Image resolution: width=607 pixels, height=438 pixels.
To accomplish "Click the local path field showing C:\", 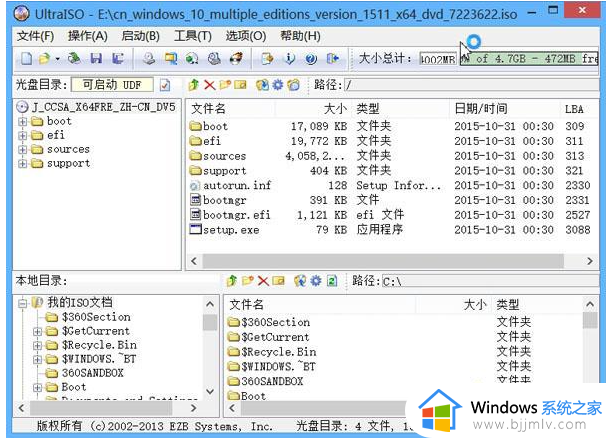I will (x=490, y=281).
